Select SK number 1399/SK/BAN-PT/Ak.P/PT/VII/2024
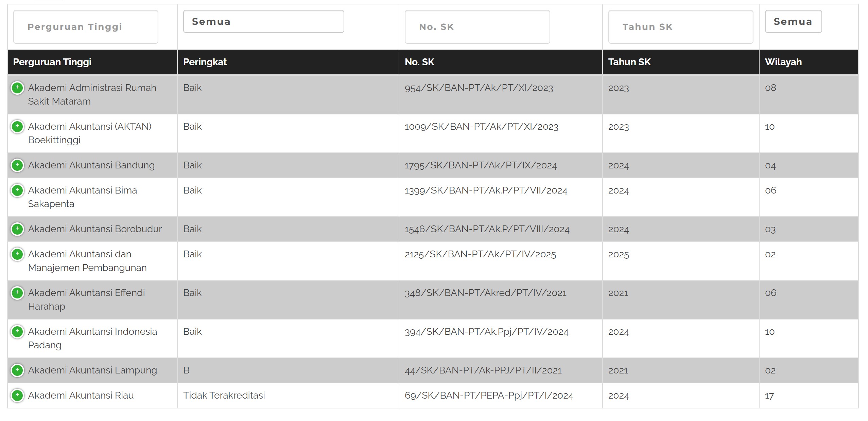Screen dimensions: 868x421 [x=486, y=190]
